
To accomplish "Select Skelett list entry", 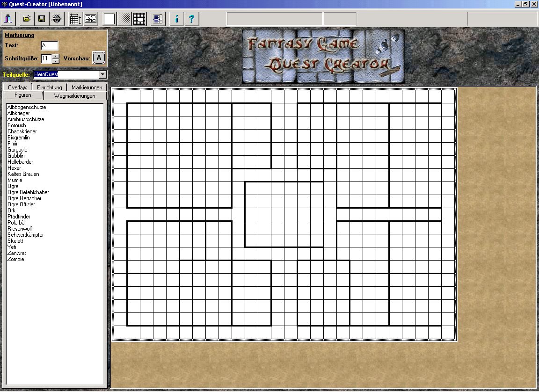I will pyautogui.click(x=15, y=241).
